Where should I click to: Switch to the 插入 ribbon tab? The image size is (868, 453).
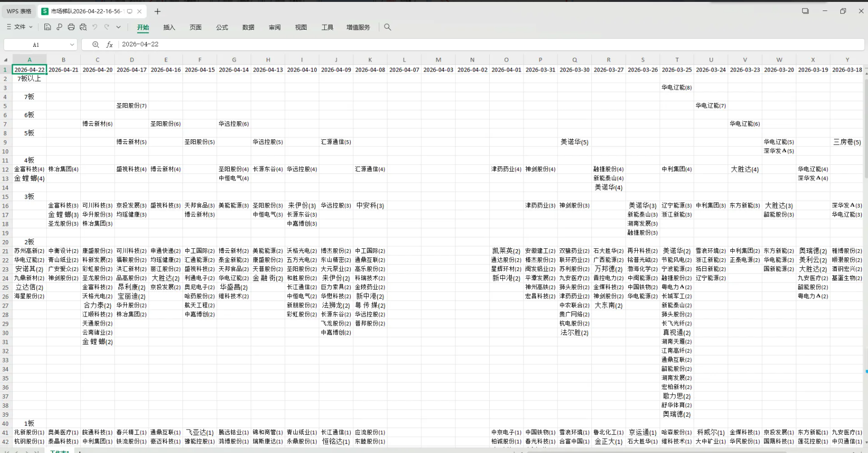[169, 27]
